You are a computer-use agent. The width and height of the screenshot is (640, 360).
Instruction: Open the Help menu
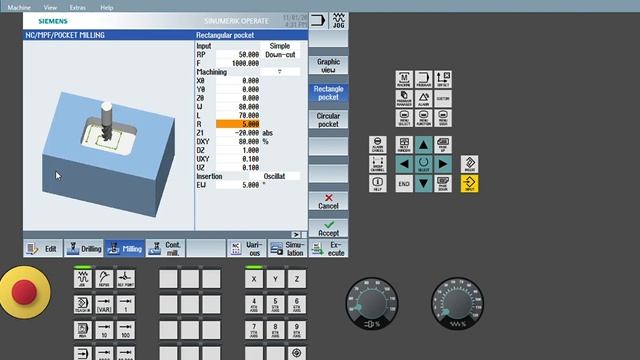tap(107, 7)
